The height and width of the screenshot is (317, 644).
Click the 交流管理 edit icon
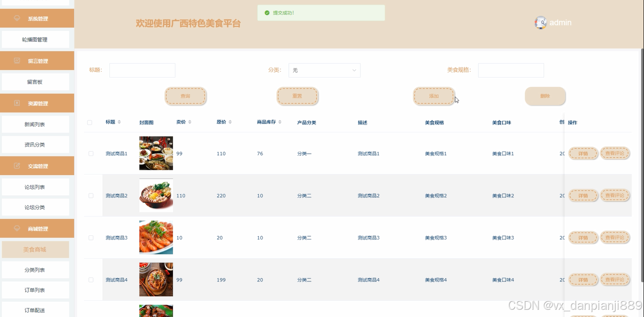coord(18,166)
